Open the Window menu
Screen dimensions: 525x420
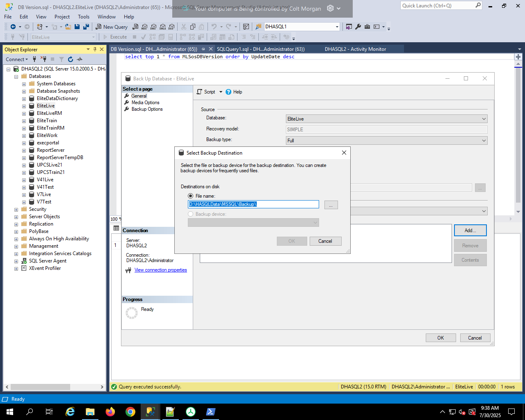pos(107,17)
